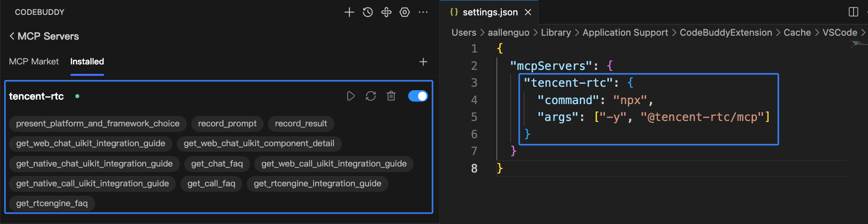Open the more actions ellipsis menu
The image size is (868, 224).
click(423, 12)
